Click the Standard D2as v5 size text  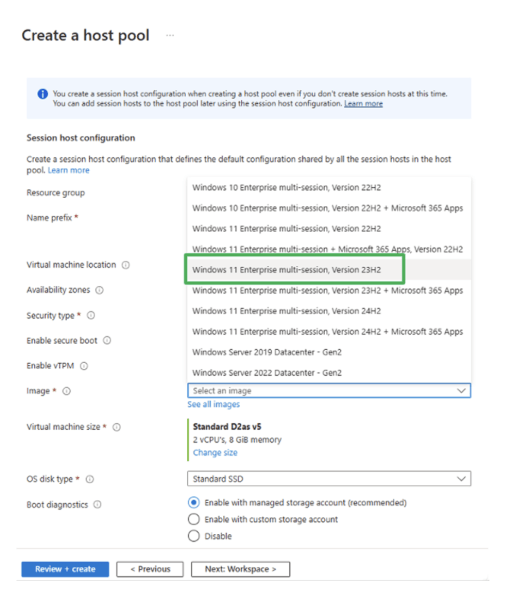(227, 427)
